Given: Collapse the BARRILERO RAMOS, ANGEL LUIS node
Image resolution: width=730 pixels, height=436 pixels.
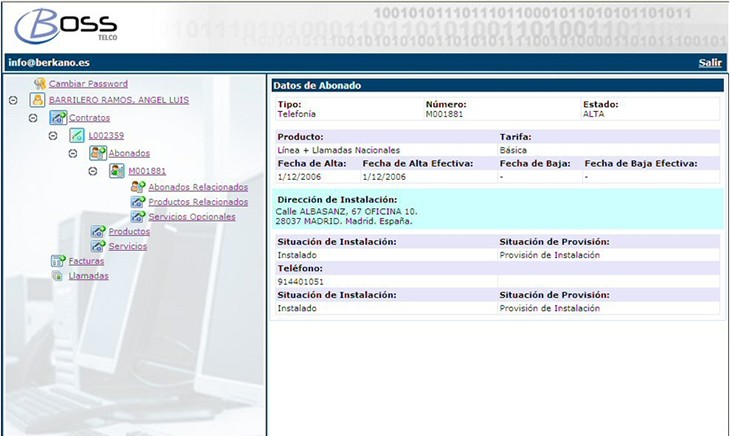Looking at the screenshot, I should point(13,101).
